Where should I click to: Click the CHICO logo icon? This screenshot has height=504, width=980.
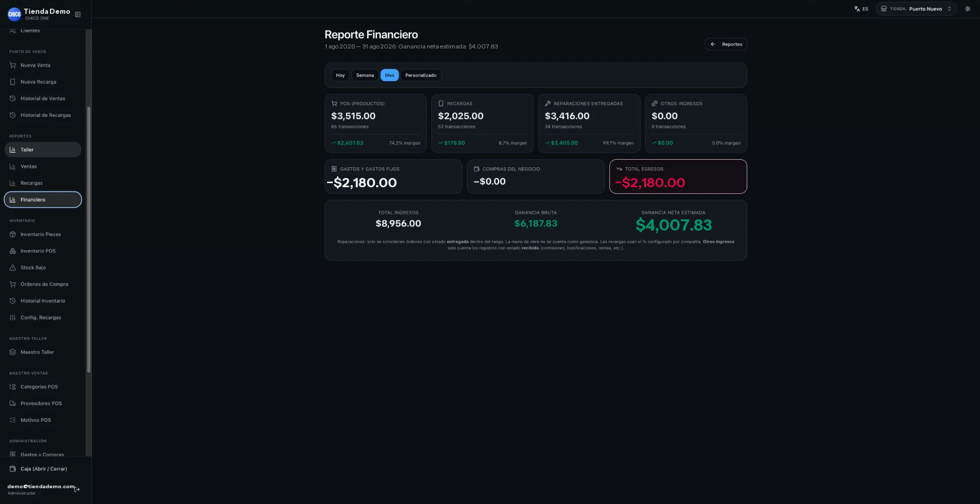point(14,14)
